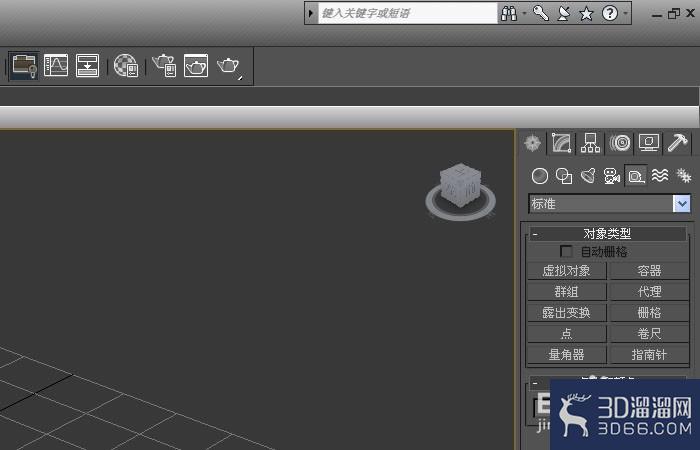Image resolution: width=700 pixels, height=450 pixels.
Task: Open the binoculars search dropdown arrow
Action: click(x=524, y=13)
